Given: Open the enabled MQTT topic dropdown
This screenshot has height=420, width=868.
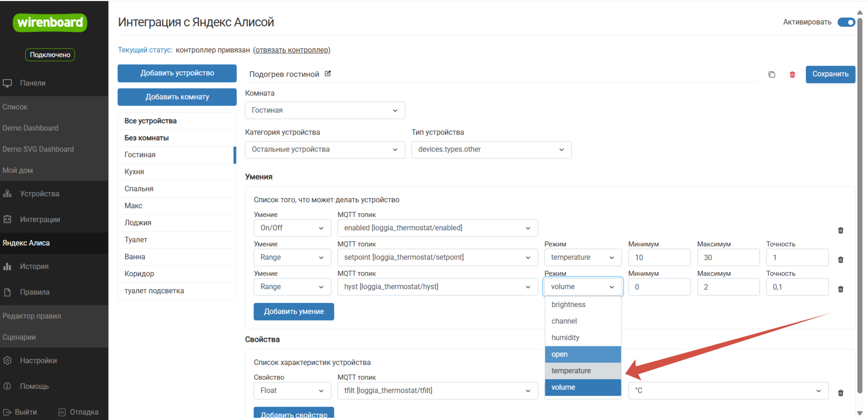Looking at the screenshot, I should pyautogui.click(x=438, y=228).
